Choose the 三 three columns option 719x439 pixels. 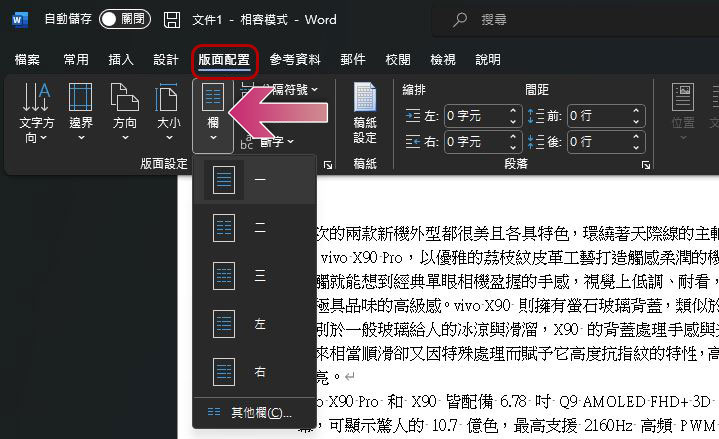click(254, 276)
